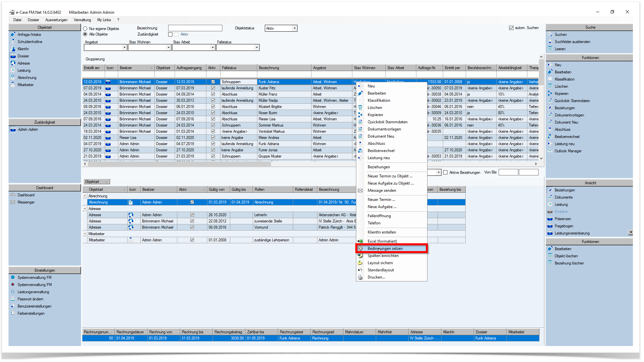
Task: Open the Leistungsverwaltung icon
Action: point(13,292)
